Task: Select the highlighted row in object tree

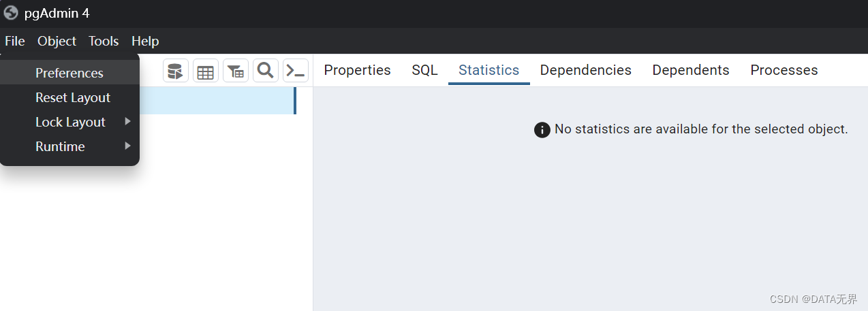Action: [217, 101]
